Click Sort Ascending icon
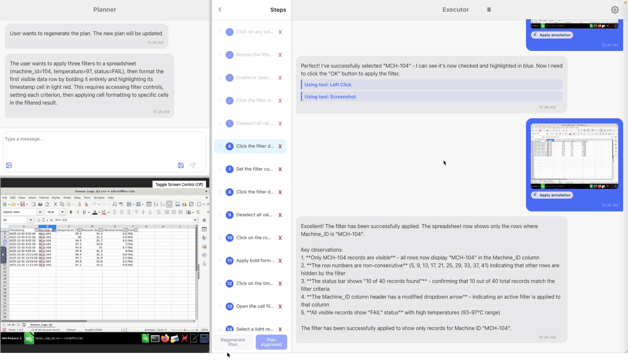Viewport: 628px width, 364px height. tap(156, 204)
